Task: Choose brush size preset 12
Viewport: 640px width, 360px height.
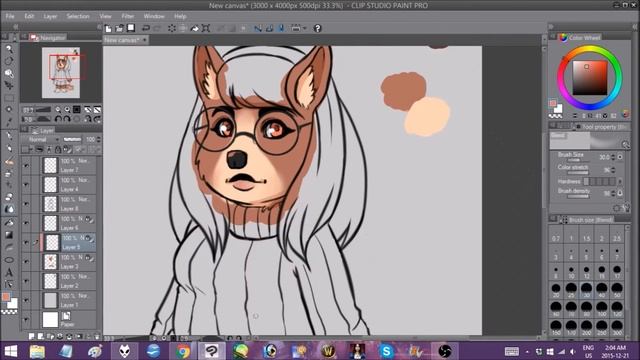Action: (x=586, y=271)
